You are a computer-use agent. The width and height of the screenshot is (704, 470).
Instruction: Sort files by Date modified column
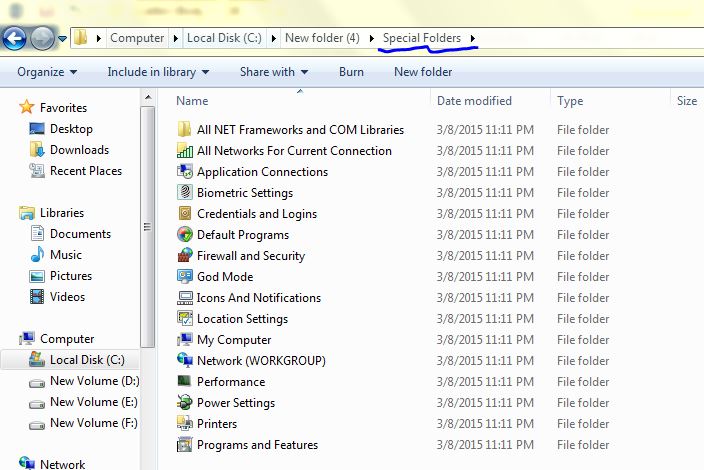pos(474,101)
